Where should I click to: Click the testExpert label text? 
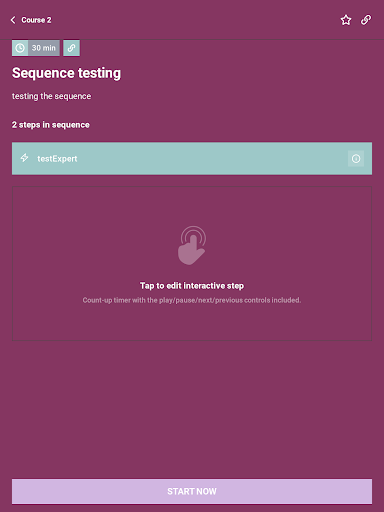57,159
